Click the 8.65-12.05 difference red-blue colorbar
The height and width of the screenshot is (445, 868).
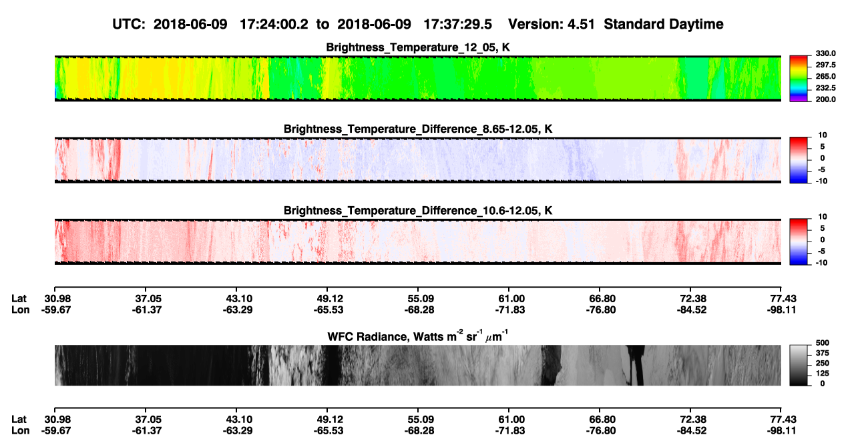coord(799,159)
